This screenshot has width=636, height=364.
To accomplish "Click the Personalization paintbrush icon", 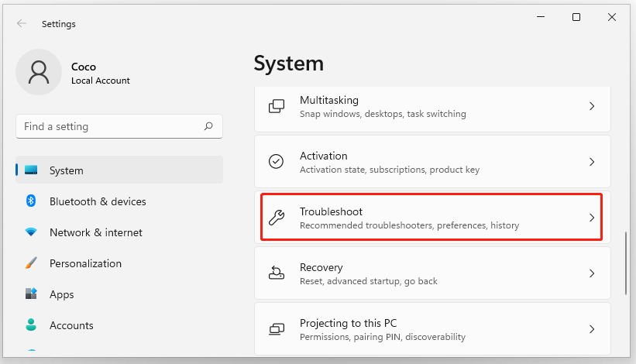I will [31, 263].
